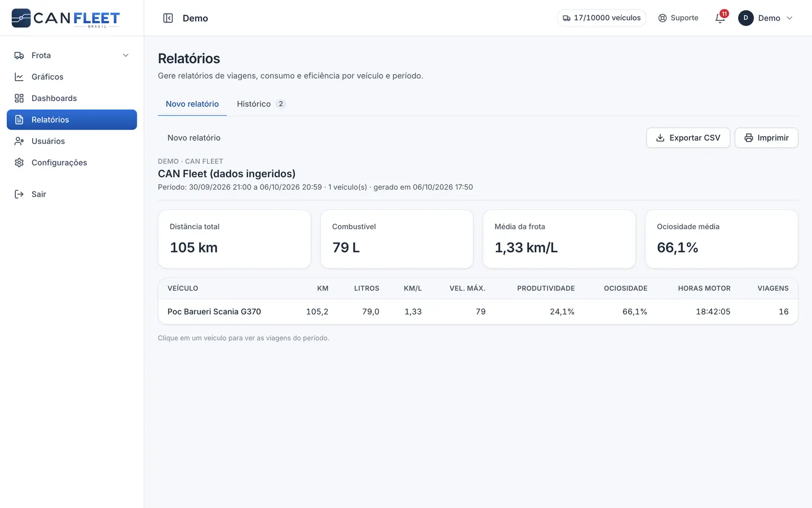This screenshot has width=812, height=508.
Task: Open Usuários in the sidebar
Action: pos(72,141)
